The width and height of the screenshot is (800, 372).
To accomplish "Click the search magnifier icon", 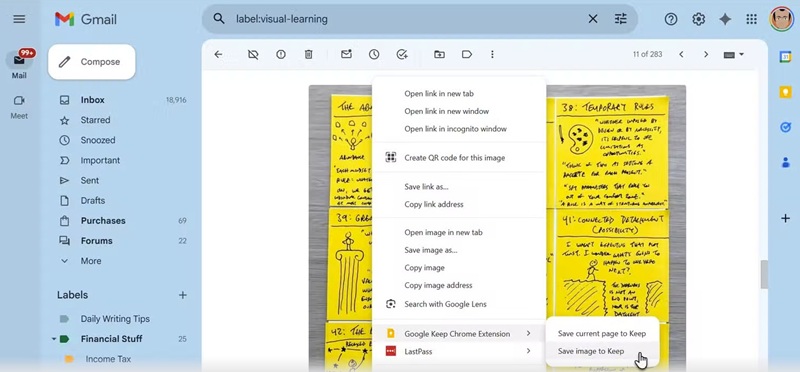I will pos(219,19).
